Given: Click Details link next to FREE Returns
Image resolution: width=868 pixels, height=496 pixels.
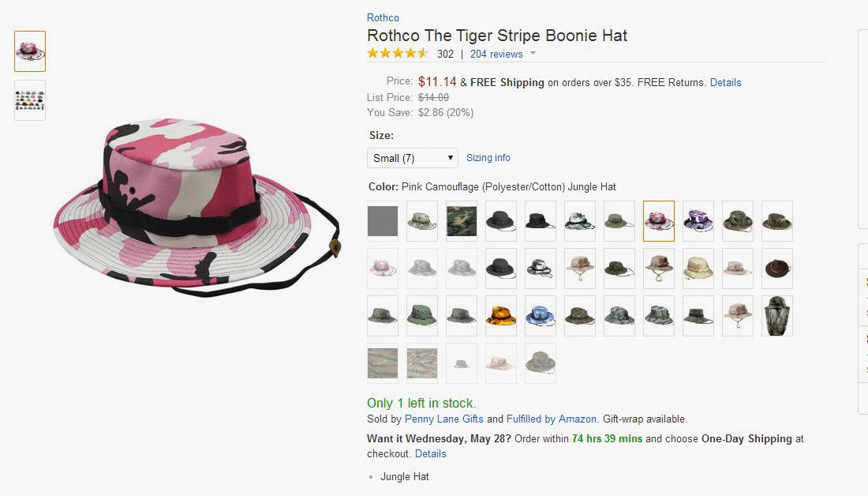Looking at the screenshot, I should pos(726,83).
